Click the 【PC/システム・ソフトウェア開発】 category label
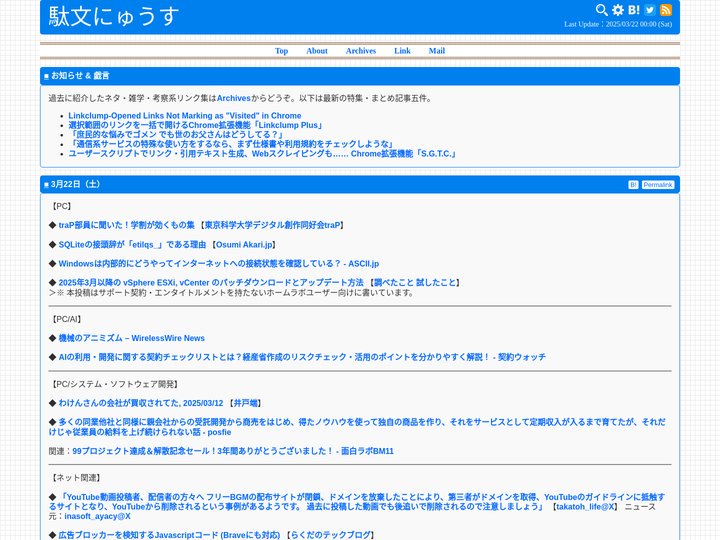This screenshot has width=720, height=540. coord(114,384)
